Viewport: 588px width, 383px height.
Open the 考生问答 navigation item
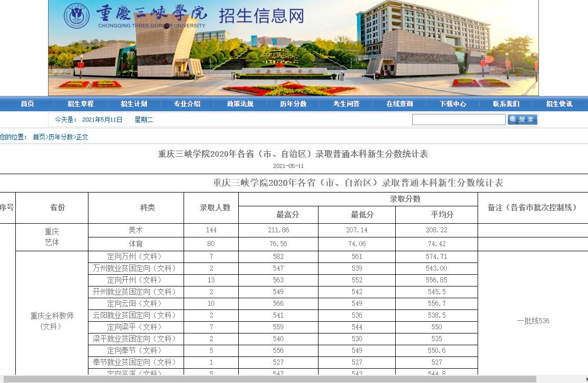point(347,104)
